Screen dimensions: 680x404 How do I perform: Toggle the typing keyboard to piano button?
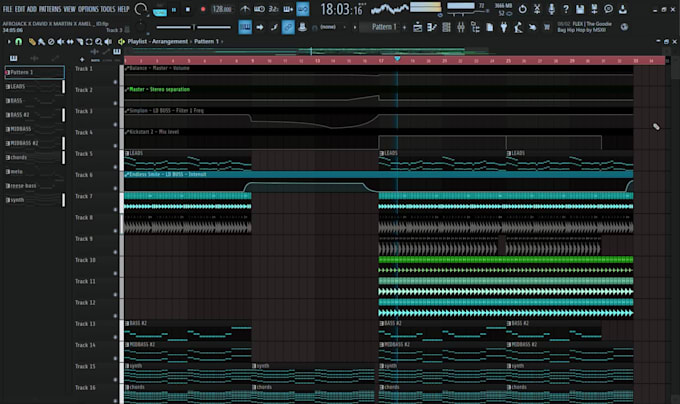click(245, 27)
